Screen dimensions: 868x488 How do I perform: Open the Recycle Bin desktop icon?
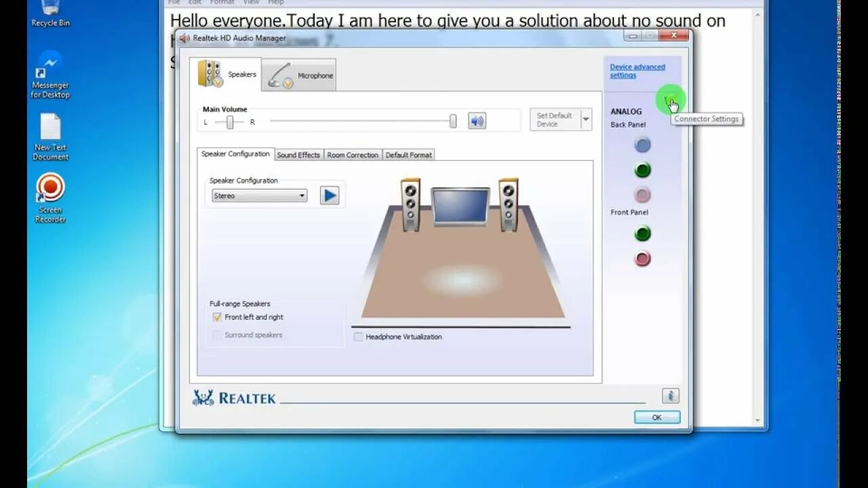[50, 14]
